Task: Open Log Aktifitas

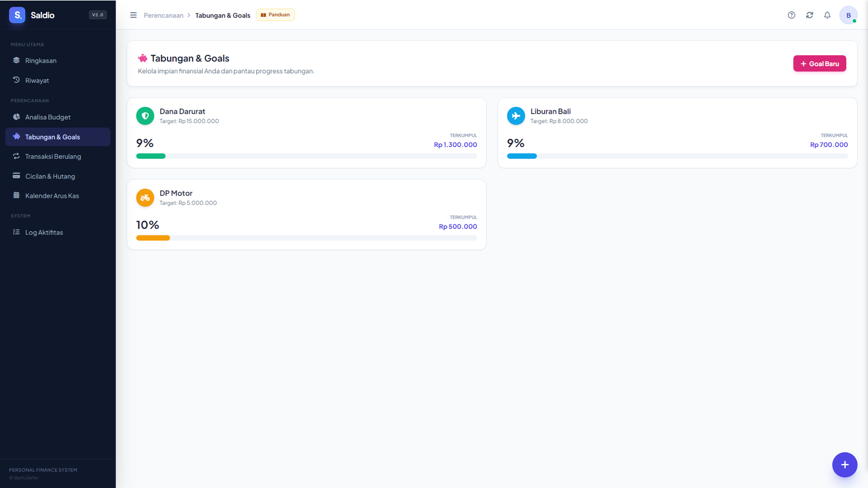Action: (x=58, y=233)
